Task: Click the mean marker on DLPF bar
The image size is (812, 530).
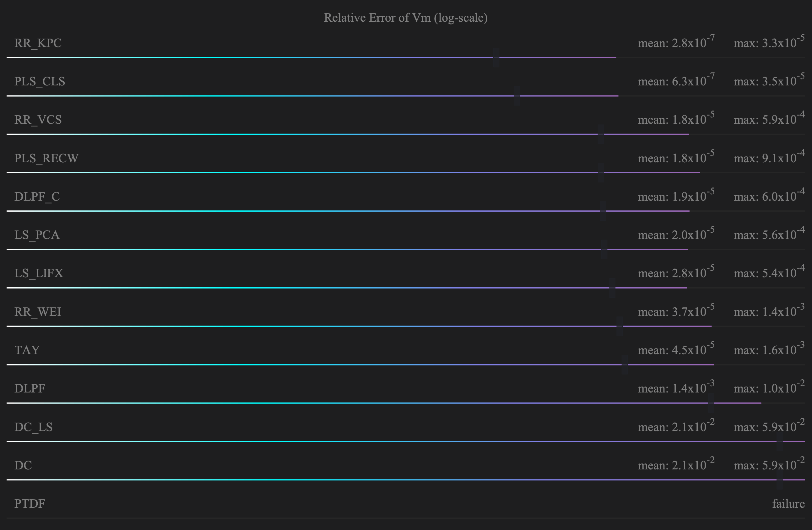Action: pos(711,403)
